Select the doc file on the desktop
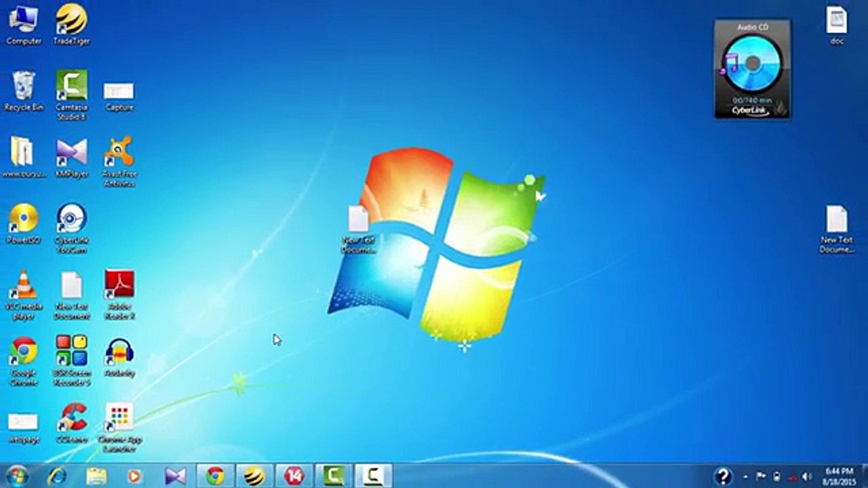Image resolution: width=868 pixels, height=488 pixels. [837, 25]
